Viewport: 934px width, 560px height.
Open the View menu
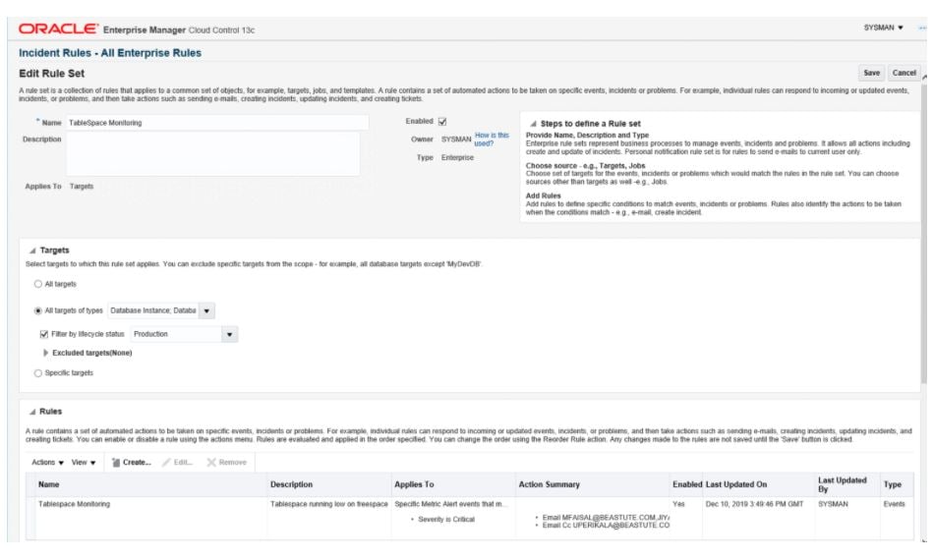[84, 463]
